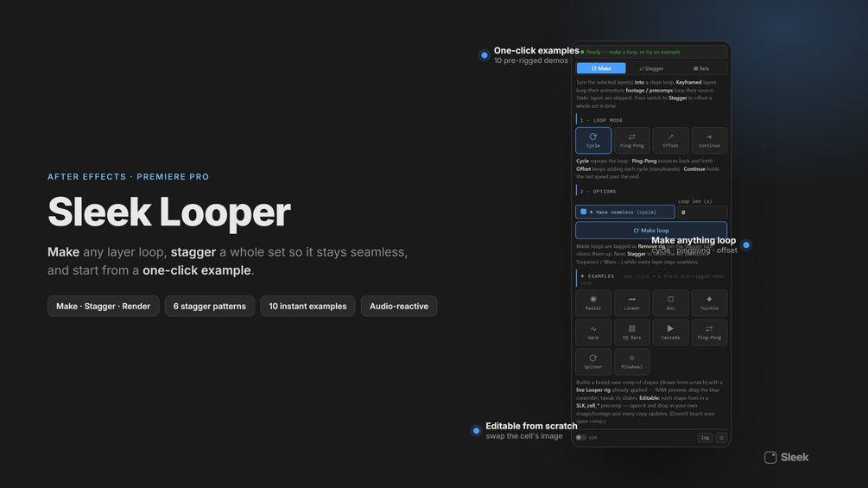The image size is (868, 488).
Task: Click the '2 - OPTIONS' section header
Action: tap(598, 192)
